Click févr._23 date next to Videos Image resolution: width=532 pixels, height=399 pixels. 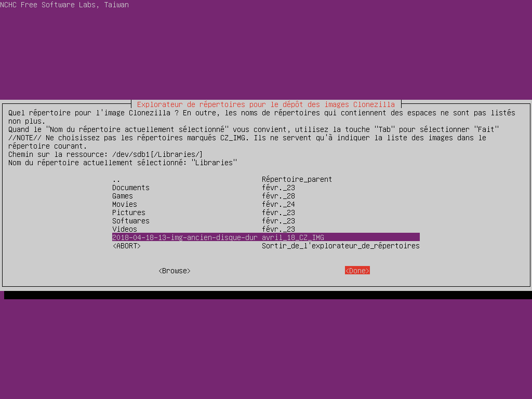[x=278, y=229]
